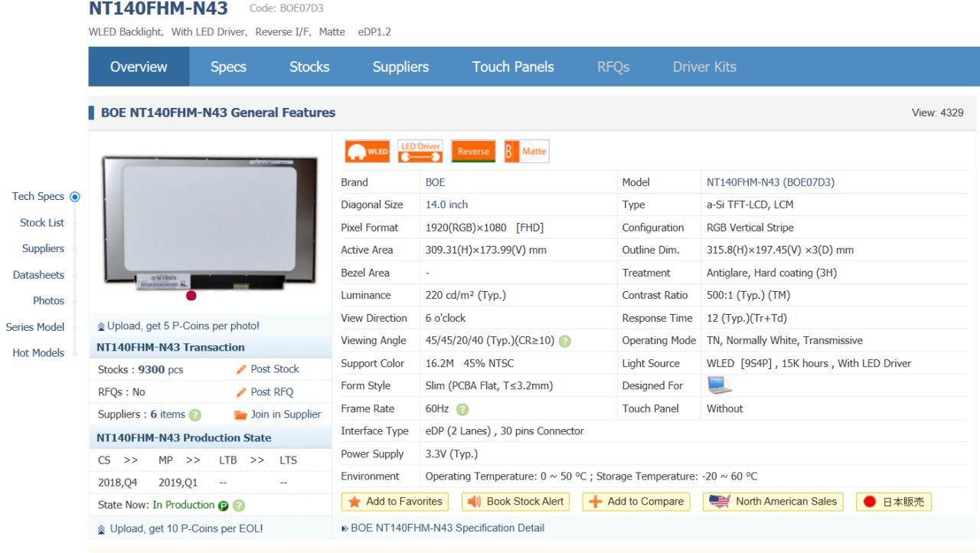Viewport: 980px width, 553px height.
Task: Click the help icon beside Viewing Angle
Action: [x=565, y=342]
